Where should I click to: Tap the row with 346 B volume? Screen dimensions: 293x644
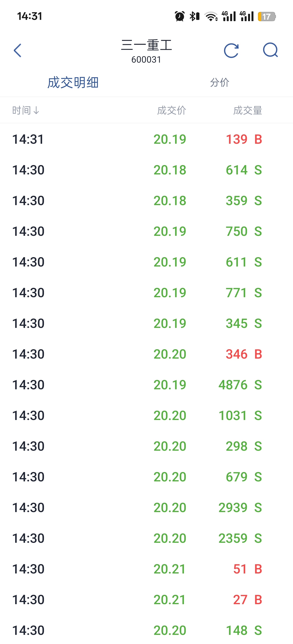click(146, 354)
